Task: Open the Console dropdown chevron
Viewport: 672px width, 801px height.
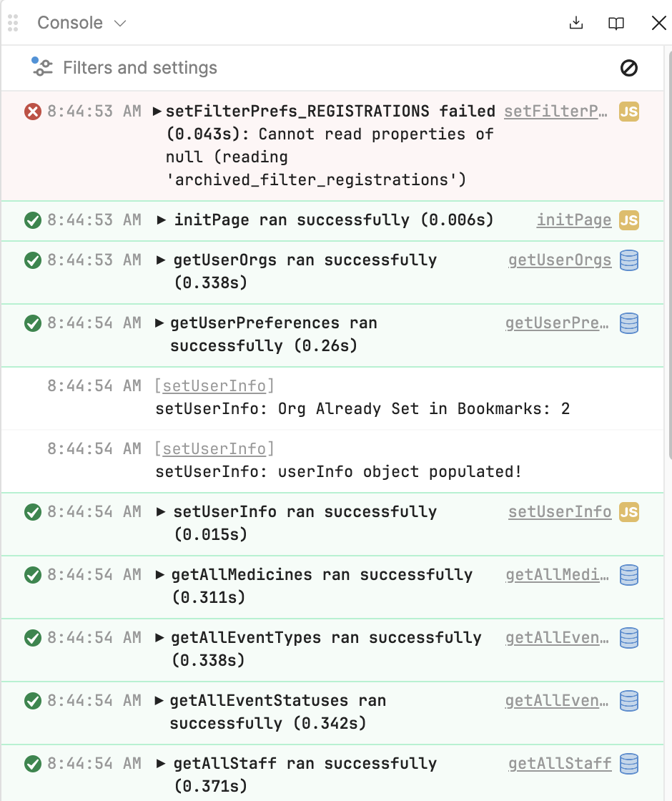Action: [x=120, y=24]
